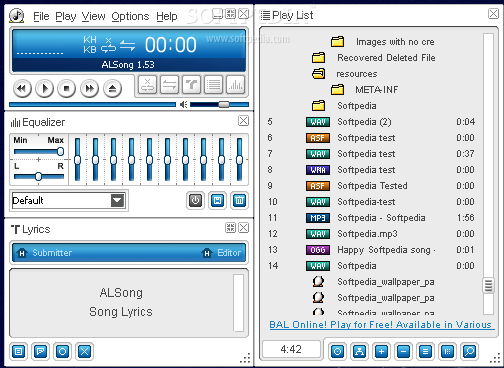504x368 pixels.
Task: Skip to next track button
Action: (x=89, y=89)
